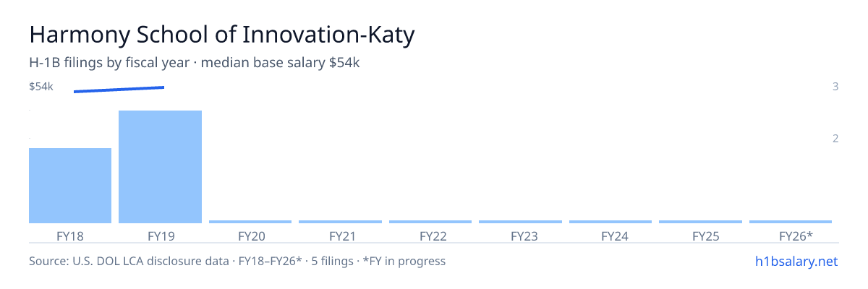The height and width of the screenshot is (289, 868).
Task: Select the FY24 bar stub
Action: coord(610,222)
